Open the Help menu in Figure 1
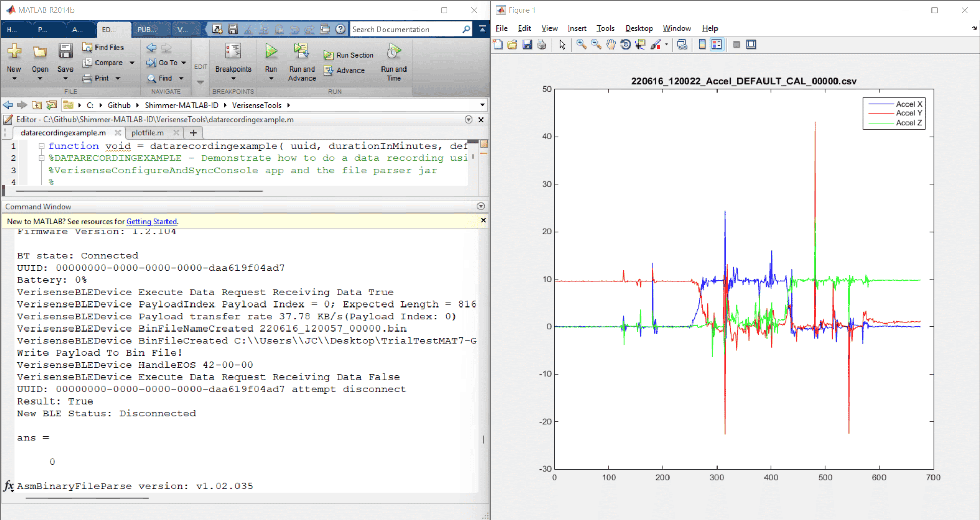Viewport: 980px width, 520px height. [x=710, y=28]
